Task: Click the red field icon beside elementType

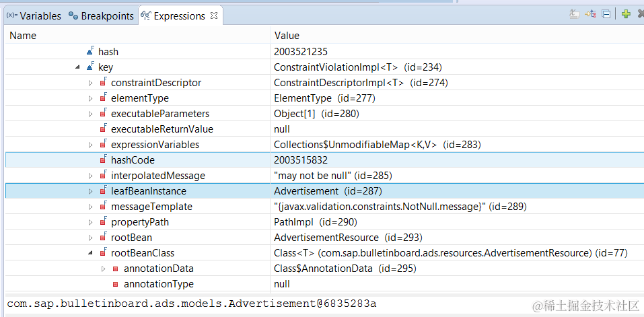Action: click(x=104, y=98)
